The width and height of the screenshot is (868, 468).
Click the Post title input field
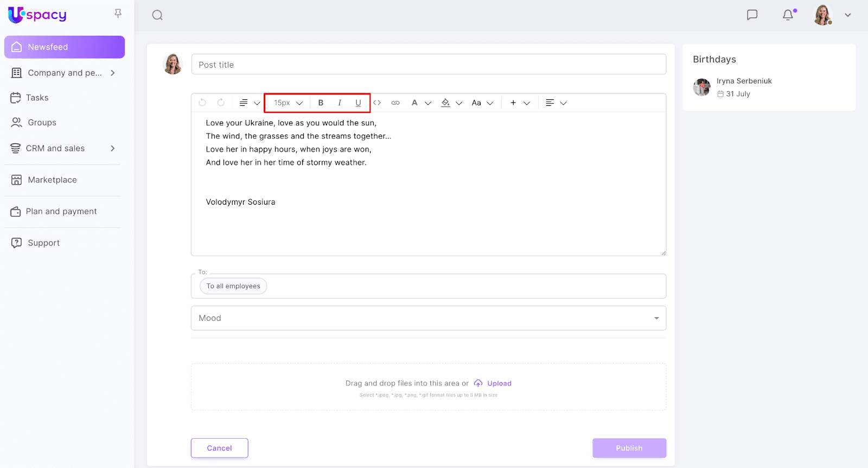[x=428, y=65]
